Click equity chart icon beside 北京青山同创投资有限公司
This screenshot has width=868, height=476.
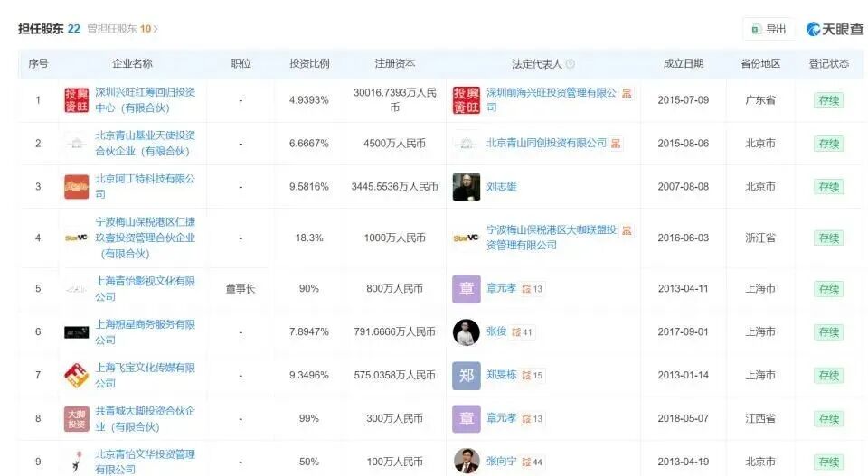point(616,144)
